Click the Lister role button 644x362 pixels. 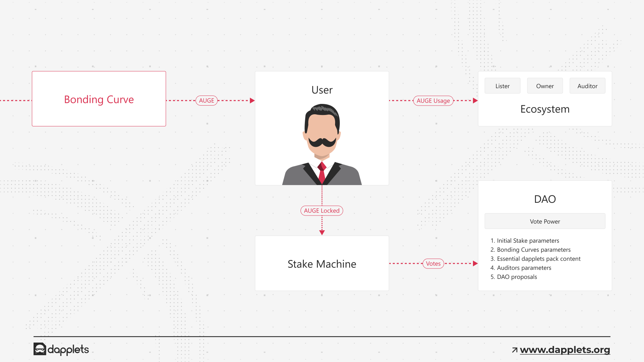click(502, 86)
